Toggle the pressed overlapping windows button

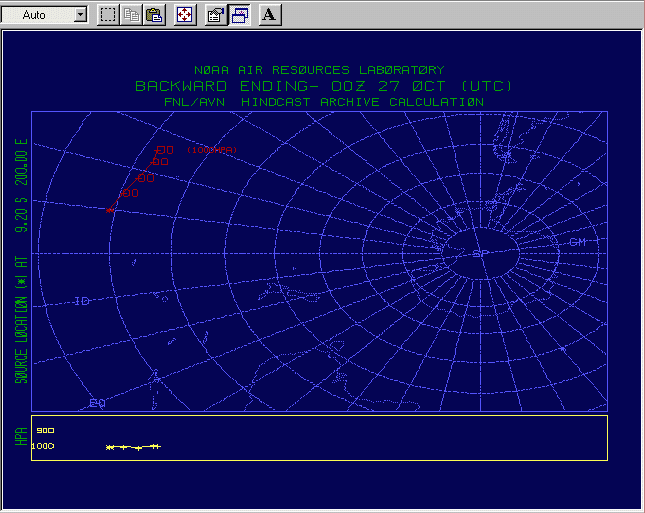[x=240, y=15]
